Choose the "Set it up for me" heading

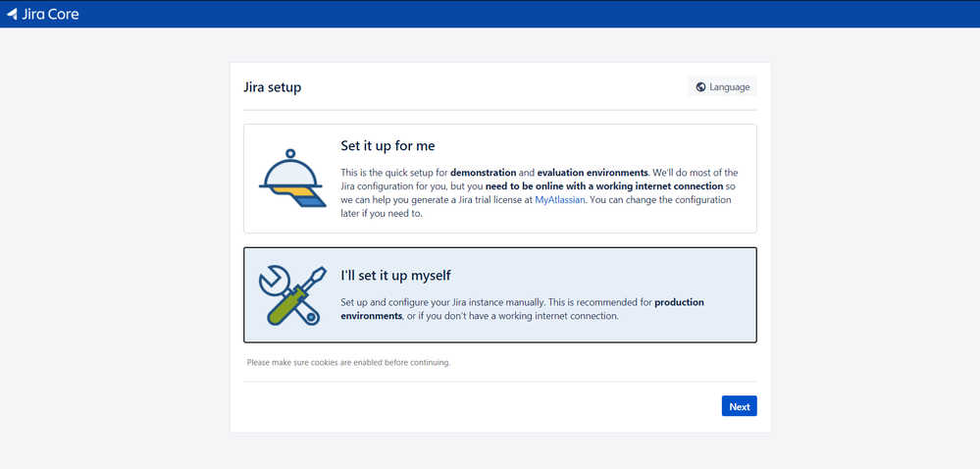tap(387, 145)
